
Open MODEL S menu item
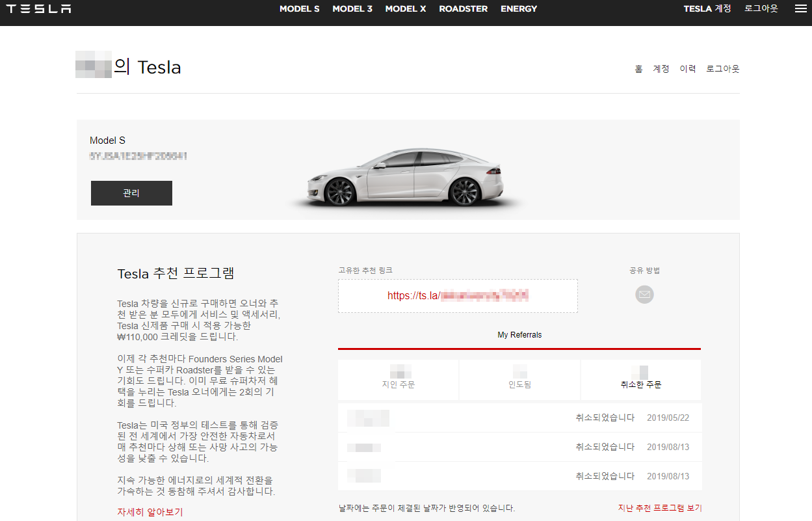300,9
